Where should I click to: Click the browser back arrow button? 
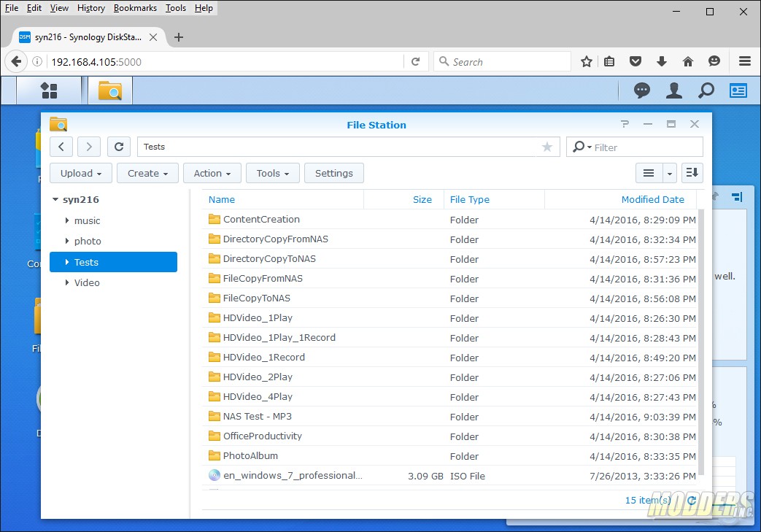(16, 61)
